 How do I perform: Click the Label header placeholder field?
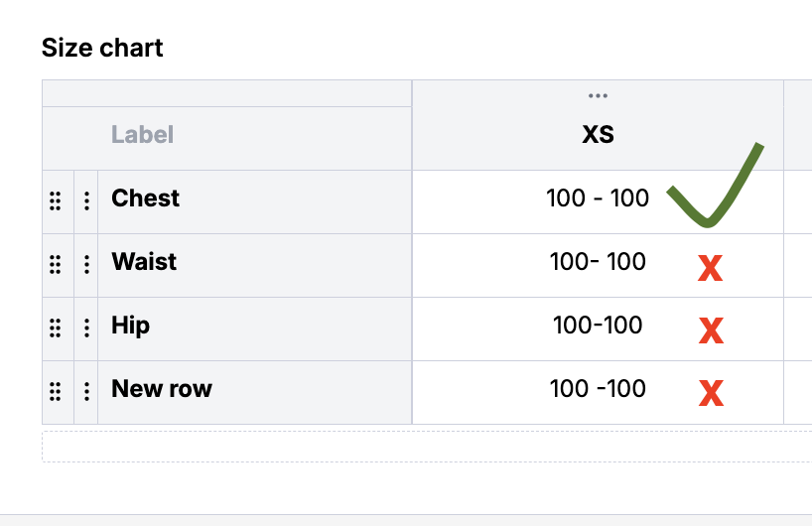point(142,136)
